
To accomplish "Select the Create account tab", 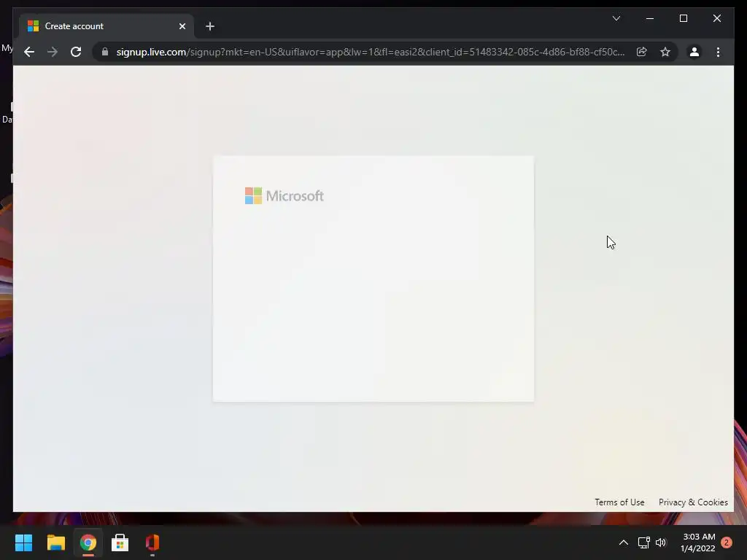I will pos(107,26).
